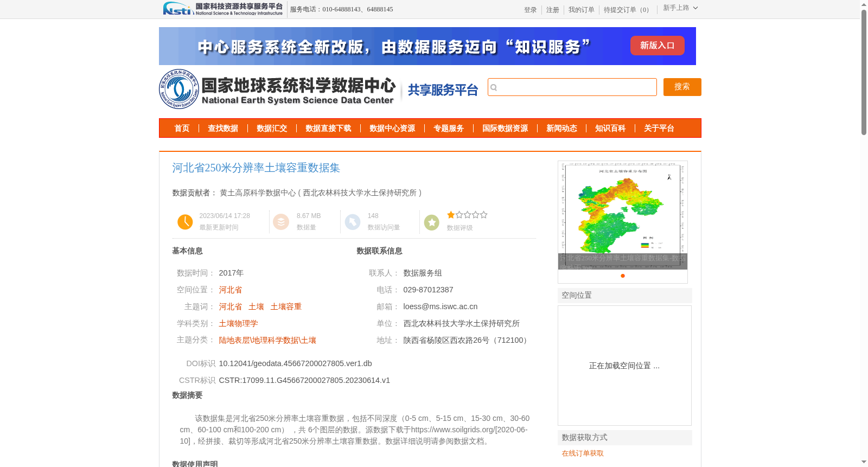868x467 pixels.
Task: Open the 国际数据资源 menu
Action: (x=505, y=129)
